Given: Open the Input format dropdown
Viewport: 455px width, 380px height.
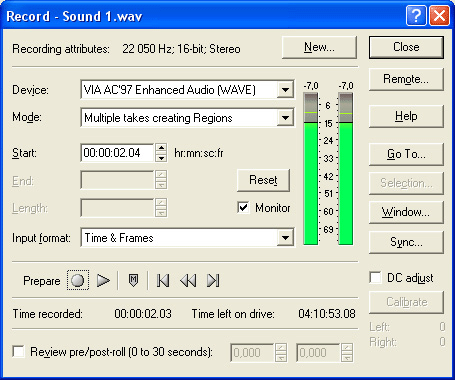Looking at the screenshot, I should point(285,238).
